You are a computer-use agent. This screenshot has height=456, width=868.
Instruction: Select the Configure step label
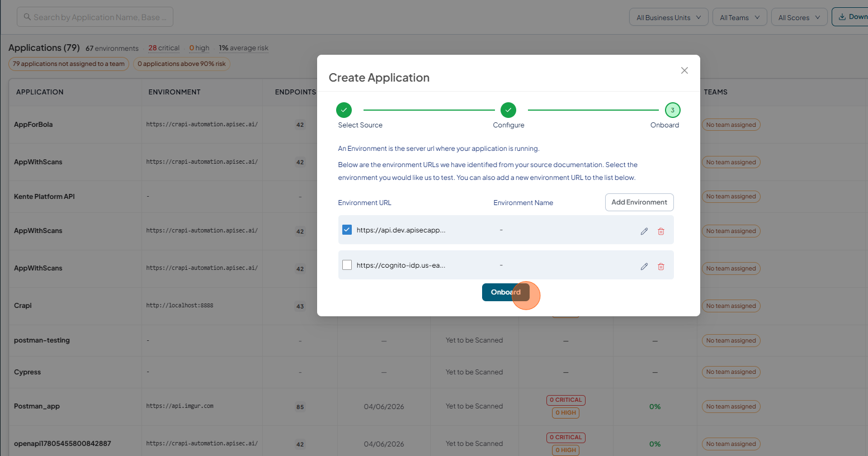[x=508, y=125]
